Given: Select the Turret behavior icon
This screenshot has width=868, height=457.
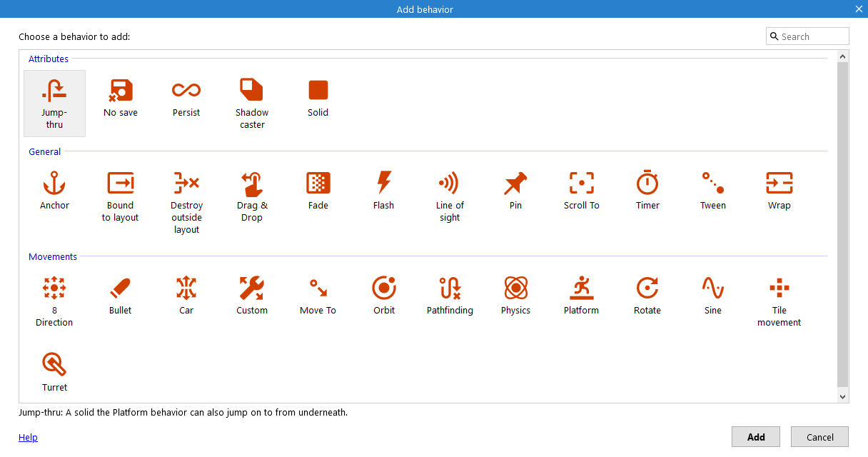Looking at the screenshot, I should tap(54, 365).
